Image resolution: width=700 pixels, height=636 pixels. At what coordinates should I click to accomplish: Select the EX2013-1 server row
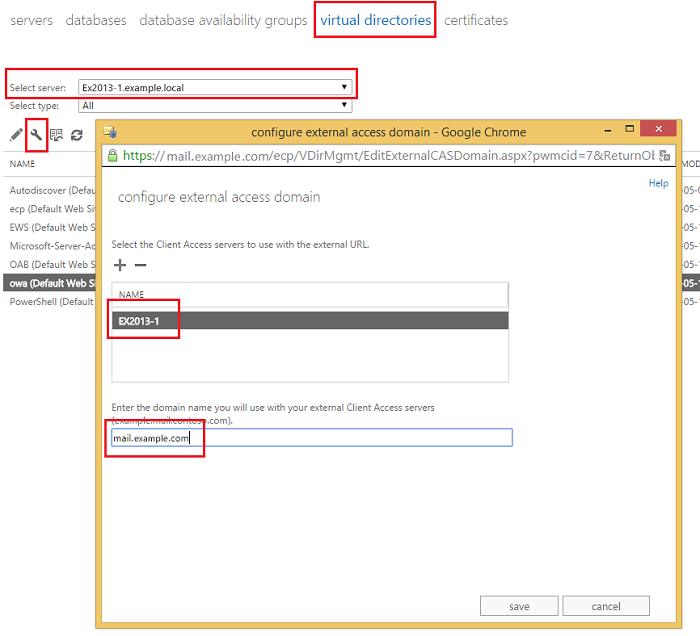click(310, 321)
